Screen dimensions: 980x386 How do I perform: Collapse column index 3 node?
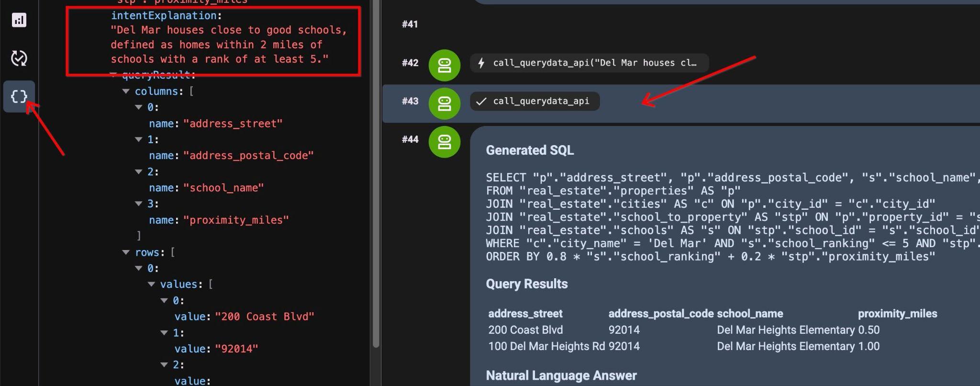(139, 204)
